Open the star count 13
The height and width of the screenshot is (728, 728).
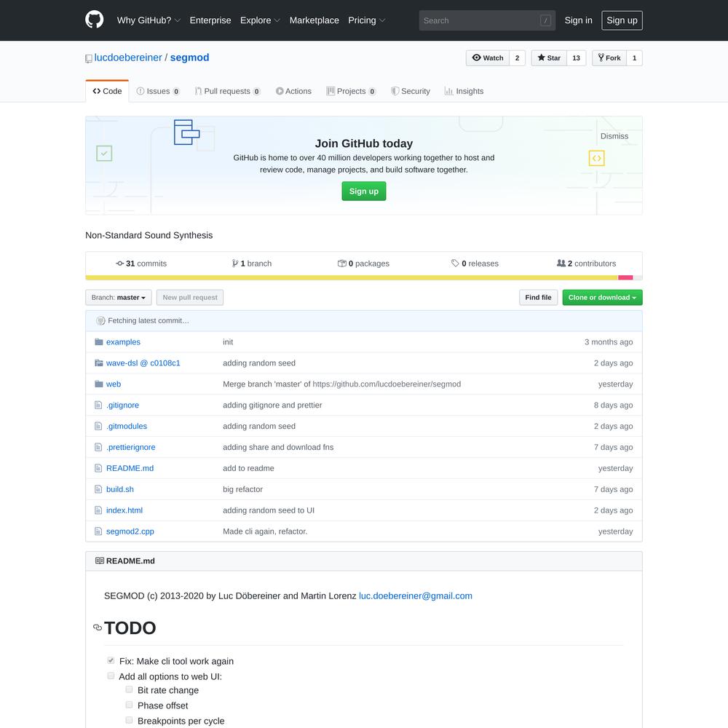[576, 58]
